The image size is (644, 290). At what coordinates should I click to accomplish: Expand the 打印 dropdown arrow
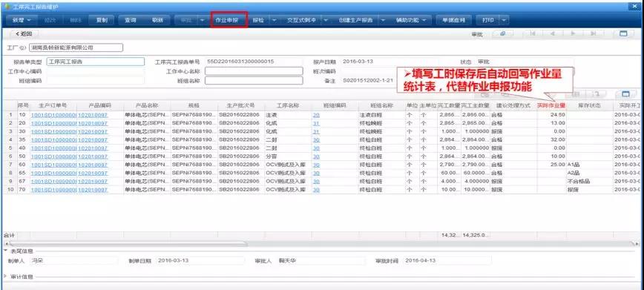click(504, 20)
